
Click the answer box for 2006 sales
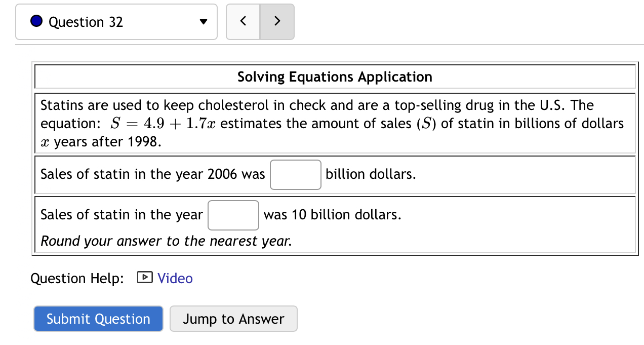point(295,174)
